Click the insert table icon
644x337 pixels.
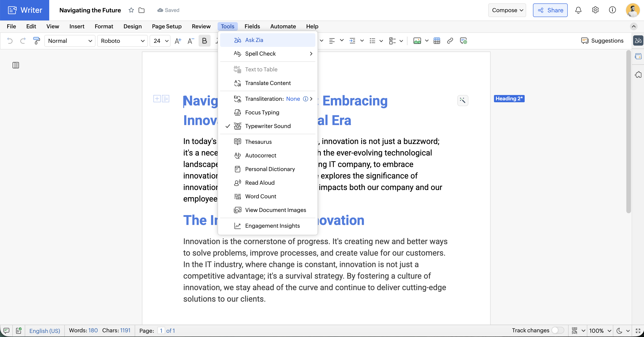coord(437,41)
